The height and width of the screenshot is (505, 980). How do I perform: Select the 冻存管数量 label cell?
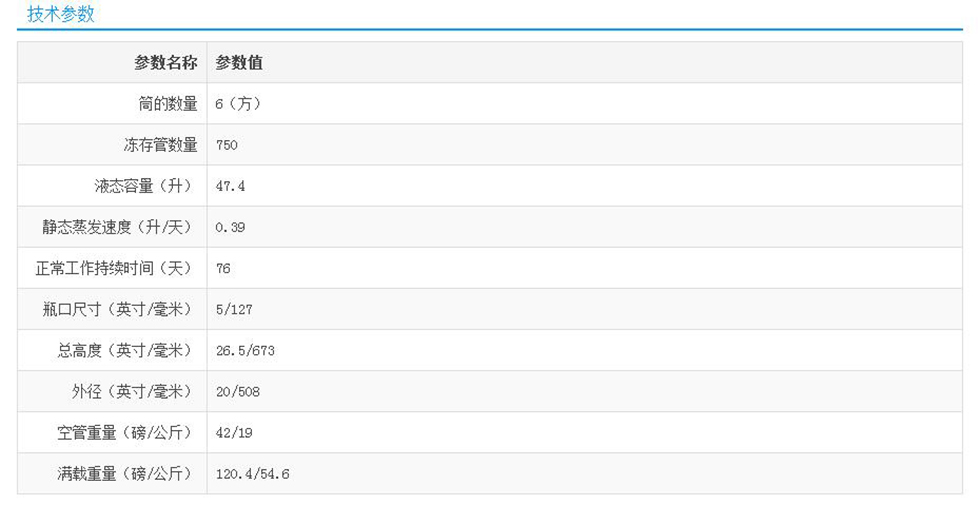160,145
